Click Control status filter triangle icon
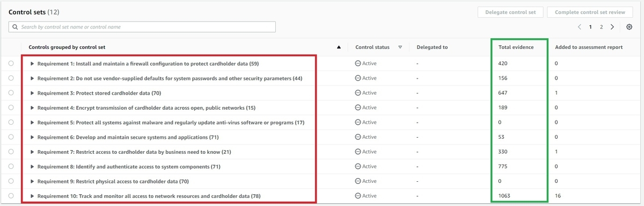 click(x=400, y=47)
